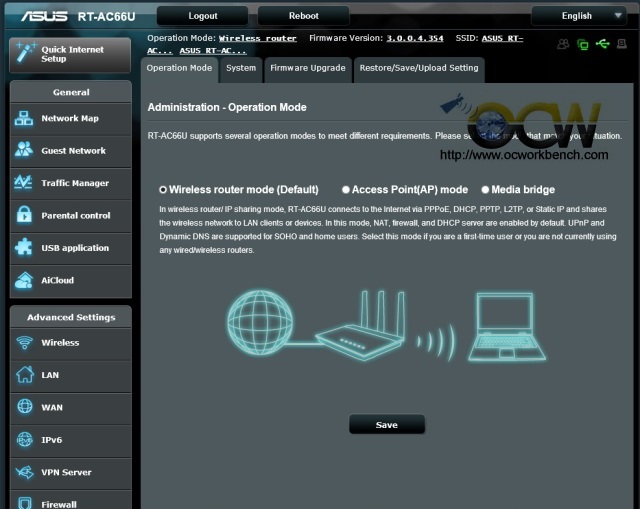Switch to the Operation Mode tab
The image size is (640, 509).
coord(179,69)
